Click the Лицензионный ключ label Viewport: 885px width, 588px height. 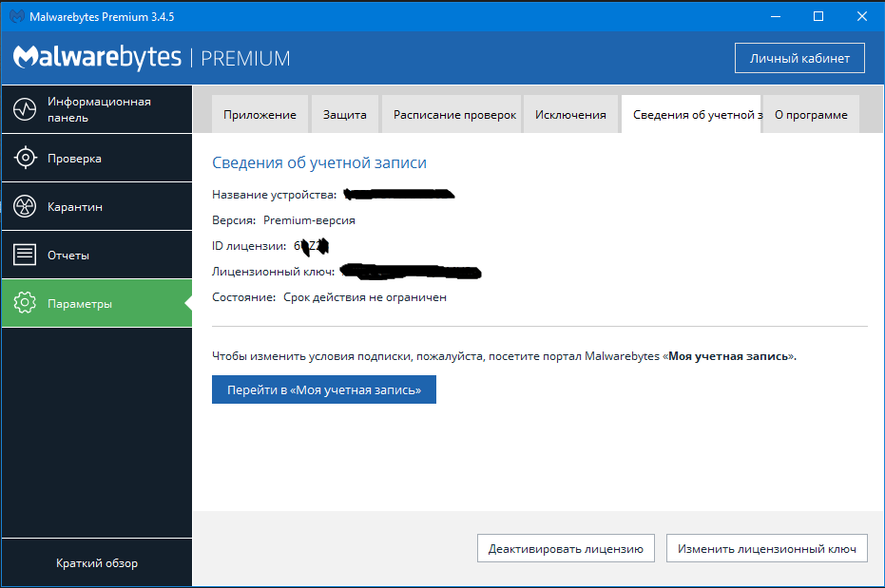(x=273, y=272)
